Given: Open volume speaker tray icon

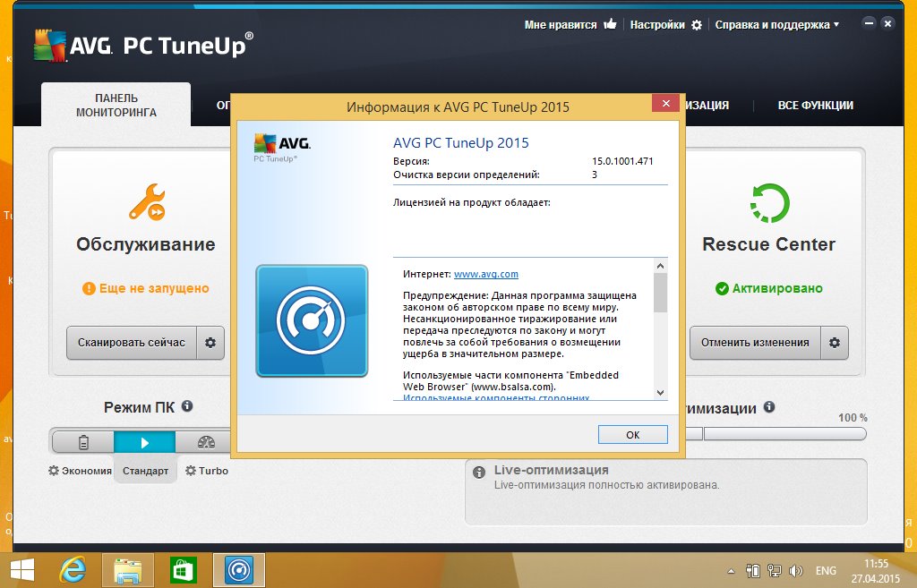Looking at the screenshot, I should pyautogui.click(x=795, y=570).
